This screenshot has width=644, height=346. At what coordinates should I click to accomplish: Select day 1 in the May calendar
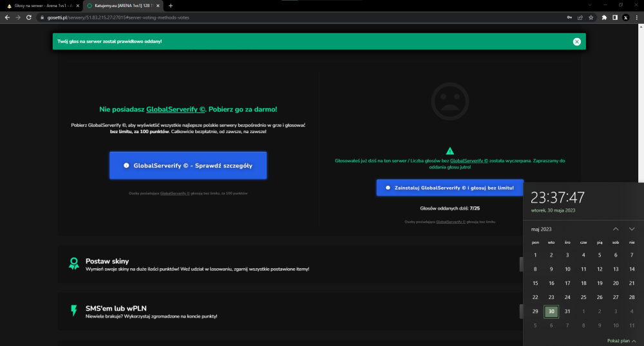[x=535, y=255]
